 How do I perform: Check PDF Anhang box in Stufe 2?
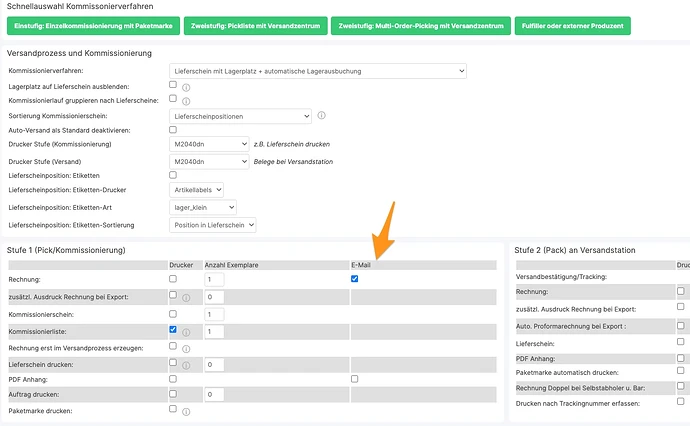681,358
